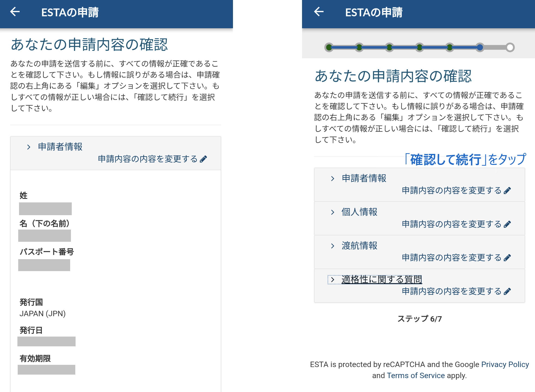The image size is (535, 392).
Task: Expand 申請者情報 chevron in right screen
Action: point(332,178)
